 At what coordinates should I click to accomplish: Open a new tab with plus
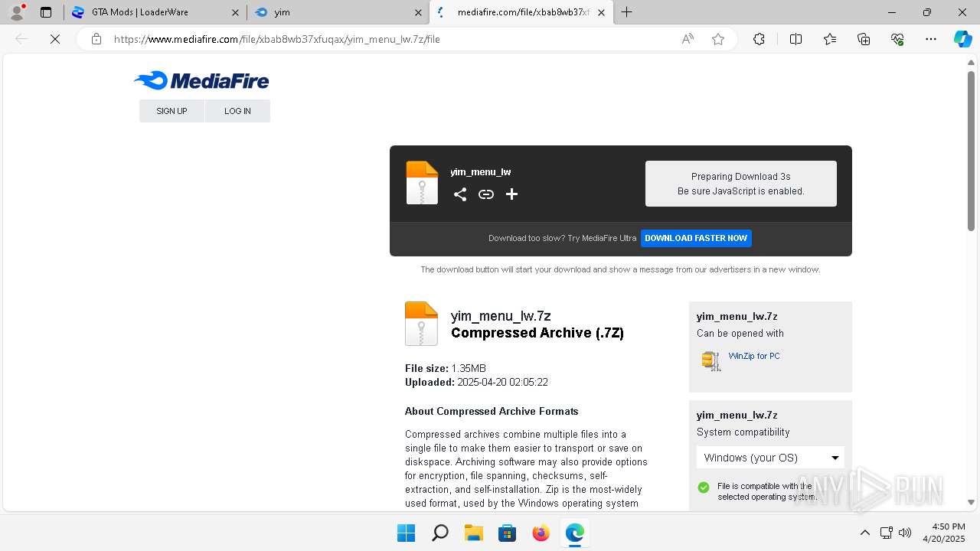(x=627, y=12)
